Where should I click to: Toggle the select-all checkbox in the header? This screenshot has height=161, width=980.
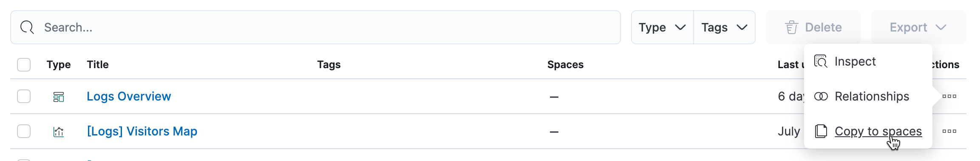pos(24,65)
